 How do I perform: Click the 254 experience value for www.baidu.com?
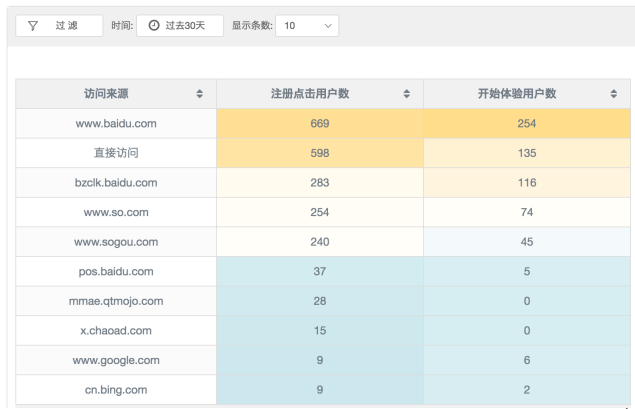[x=527, y=124]
